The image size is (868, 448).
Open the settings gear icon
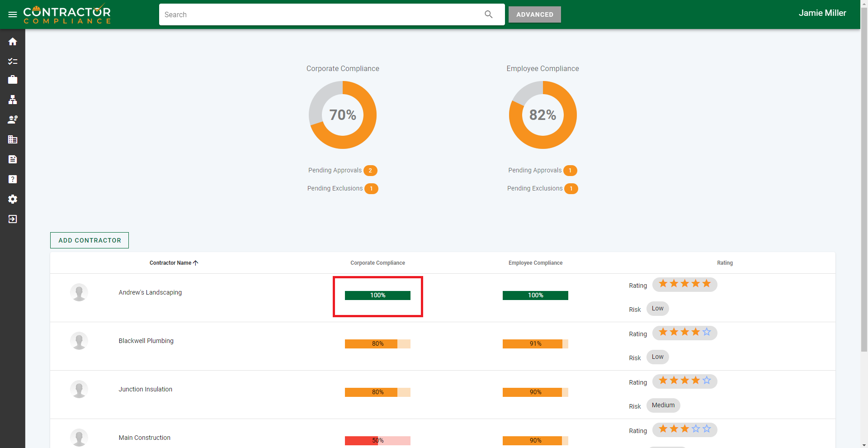(x=13, y=199)
